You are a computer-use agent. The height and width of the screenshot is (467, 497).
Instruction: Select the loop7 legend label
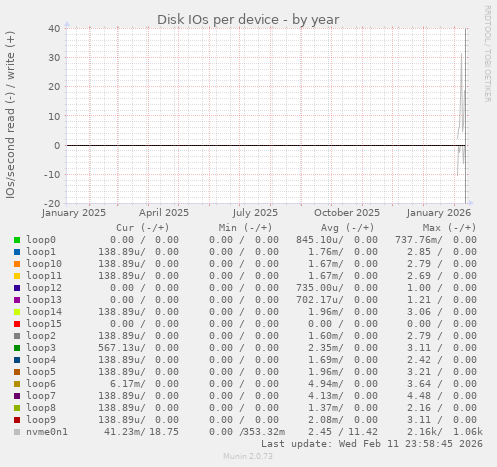41,396
